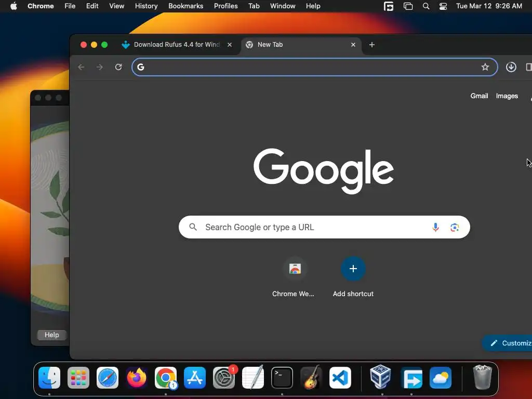Select the New Tab tab
This screenshot has height=399, width=532.
300,45
